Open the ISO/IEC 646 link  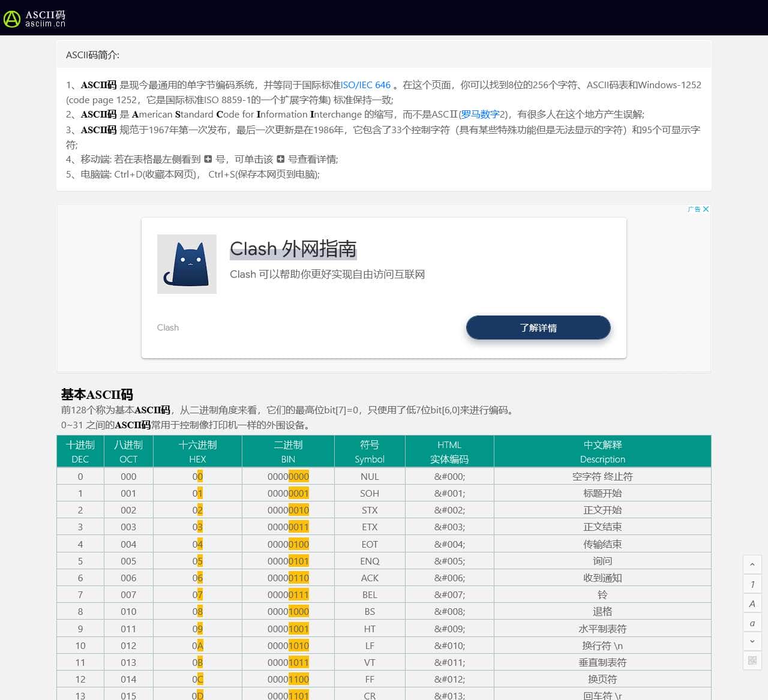[365, 85]
